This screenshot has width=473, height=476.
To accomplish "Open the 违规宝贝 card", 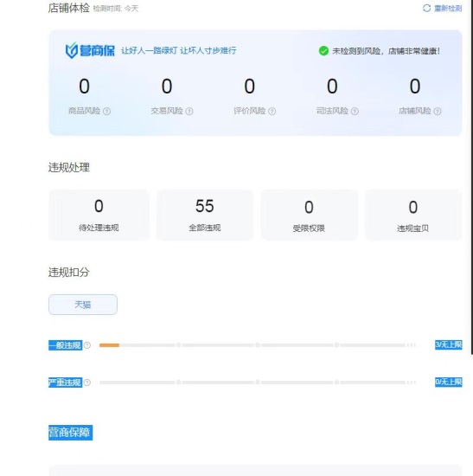I will tap(413, 215).
